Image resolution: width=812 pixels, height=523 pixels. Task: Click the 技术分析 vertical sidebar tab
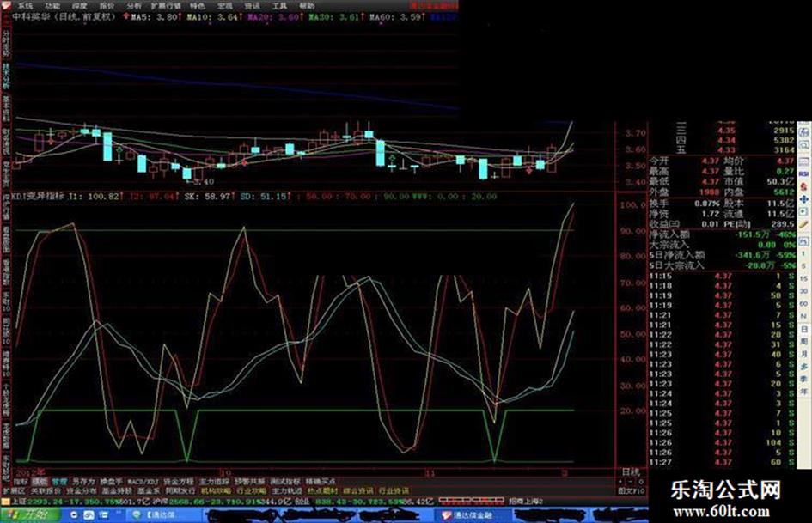click(x=6, y=76)
